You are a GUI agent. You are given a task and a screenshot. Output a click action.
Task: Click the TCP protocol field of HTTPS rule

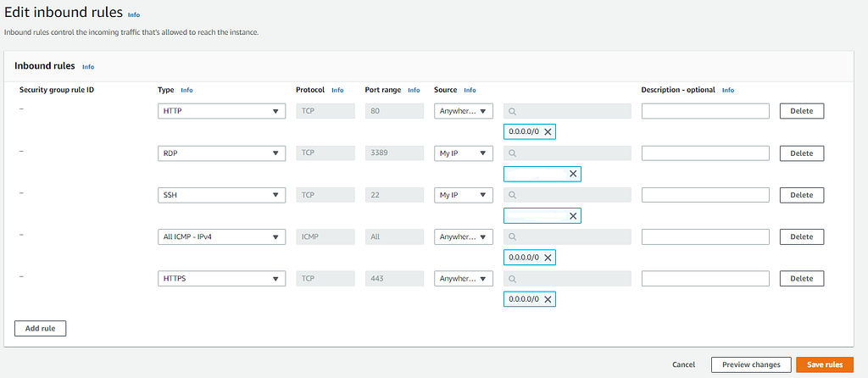pos(325,278)
